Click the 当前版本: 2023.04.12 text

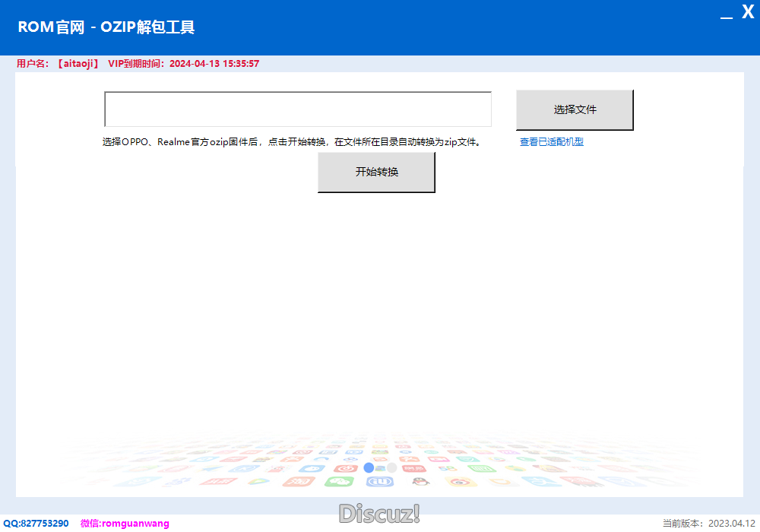point(708,524)
